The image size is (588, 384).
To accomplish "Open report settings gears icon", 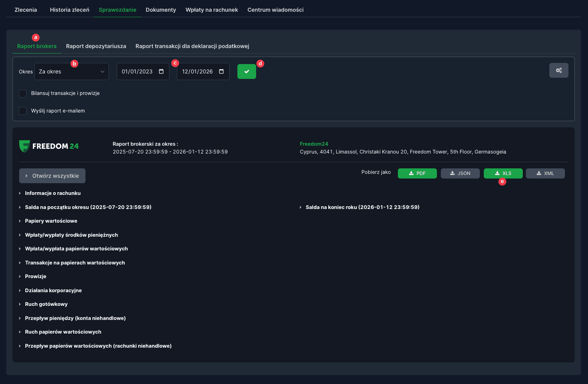I will coord(559,70).
